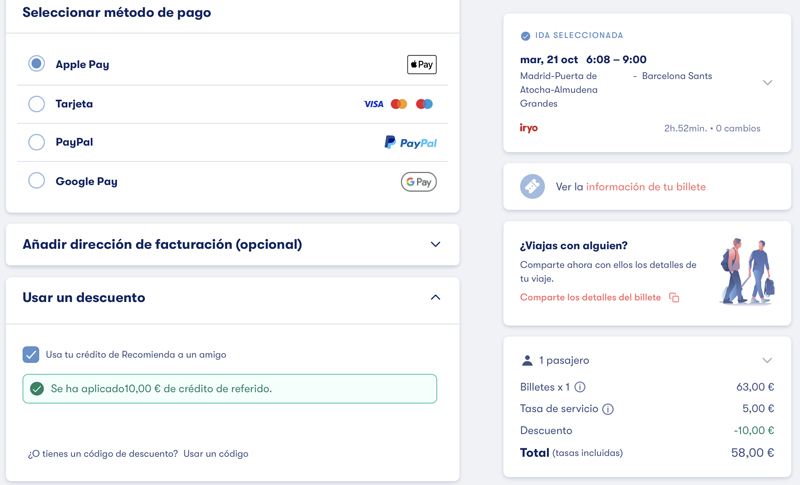Click the 63,00 € ticket price
Screen dimensions: 800x485
tap(755, 387)
